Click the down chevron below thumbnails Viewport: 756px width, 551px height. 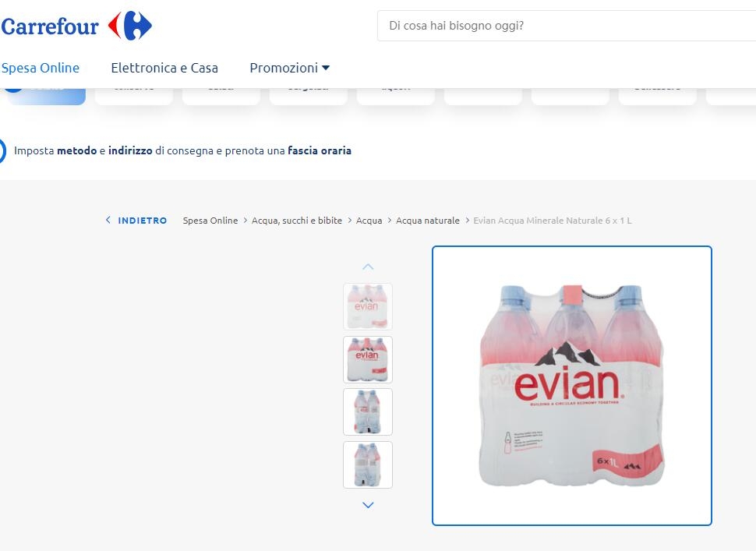[368, 505]
